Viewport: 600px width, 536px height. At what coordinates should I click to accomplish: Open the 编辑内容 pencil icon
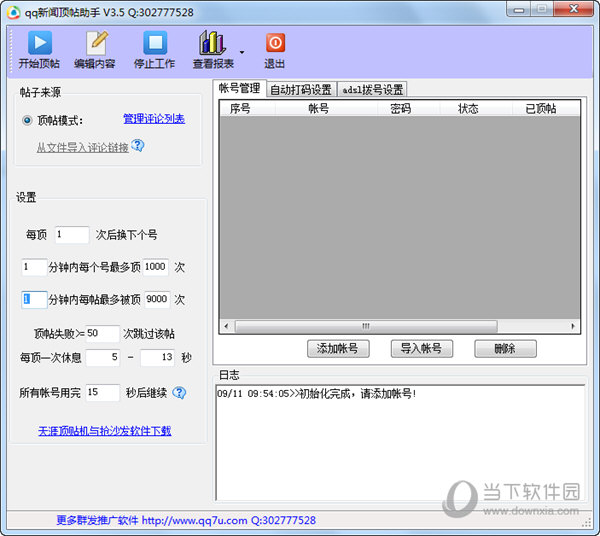tap(96, 43)
